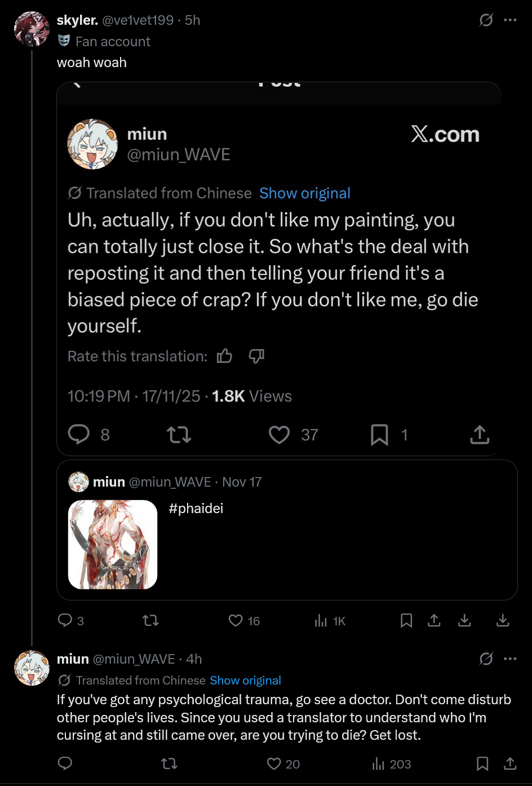This screenshot has width=532, height=786.
Task: Open the more options menu on miun's reply
Action: [510, 659]
